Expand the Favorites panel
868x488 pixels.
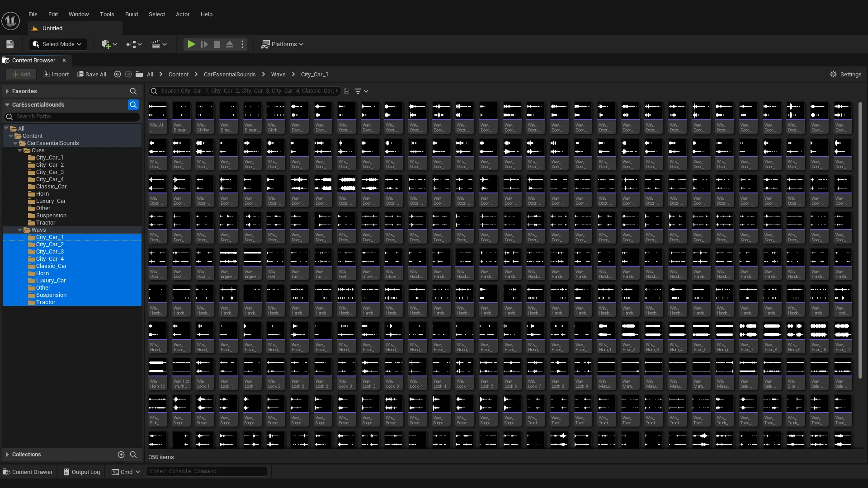(7, 91)
